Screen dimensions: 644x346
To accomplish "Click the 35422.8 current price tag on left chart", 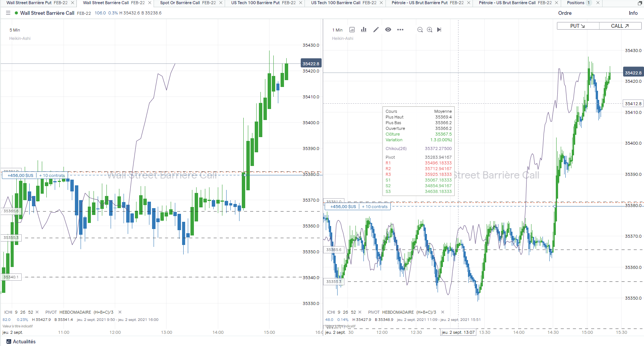I will pos(311,63).
